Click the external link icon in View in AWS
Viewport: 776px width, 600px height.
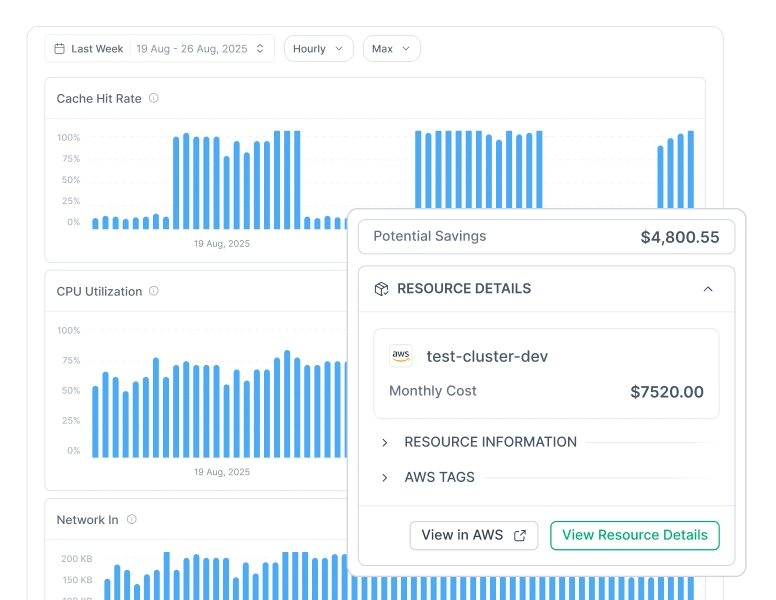pos(520,535)
